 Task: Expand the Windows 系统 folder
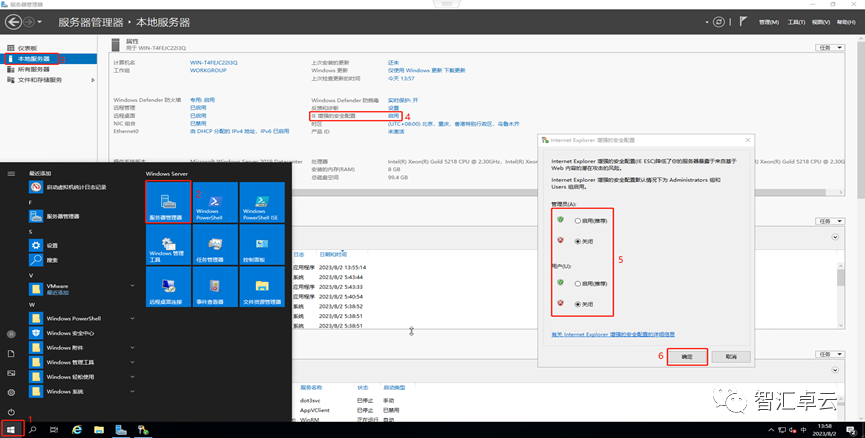132,391
